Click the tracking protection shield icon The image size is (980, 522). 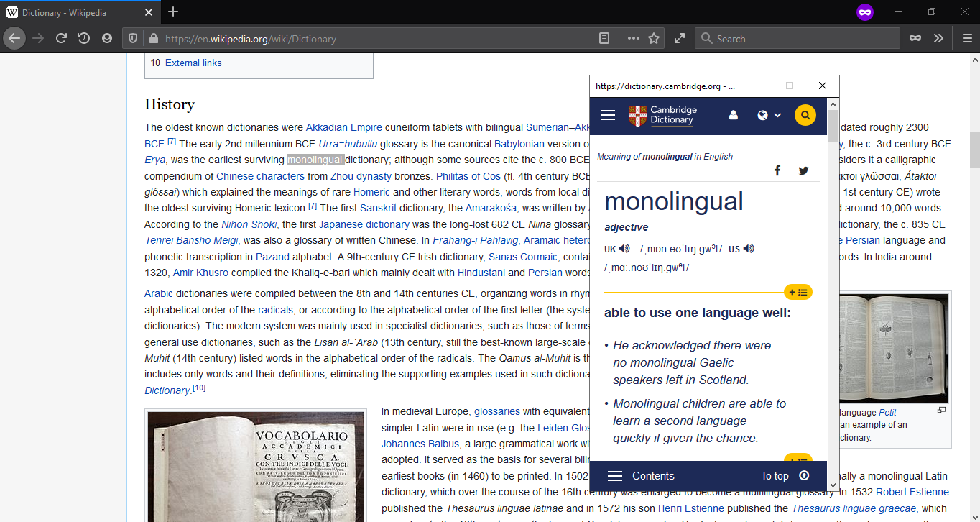tap(133, 39)
